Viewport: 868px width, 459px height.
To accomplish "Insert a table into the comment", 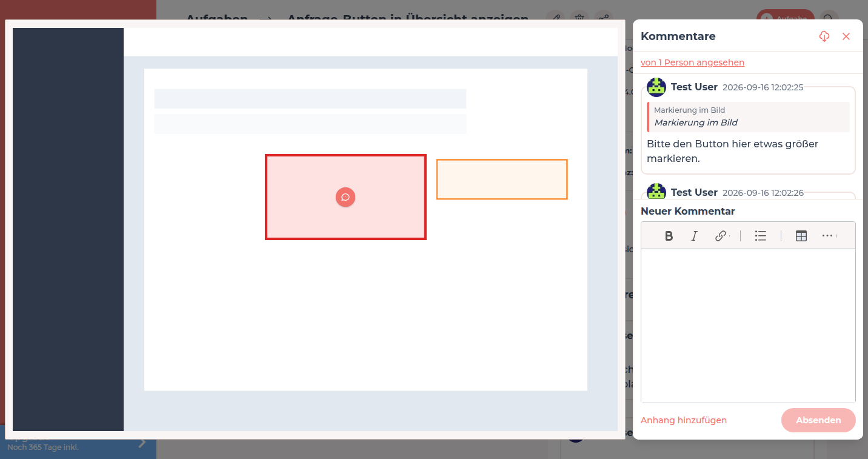I will coord(801,236).
